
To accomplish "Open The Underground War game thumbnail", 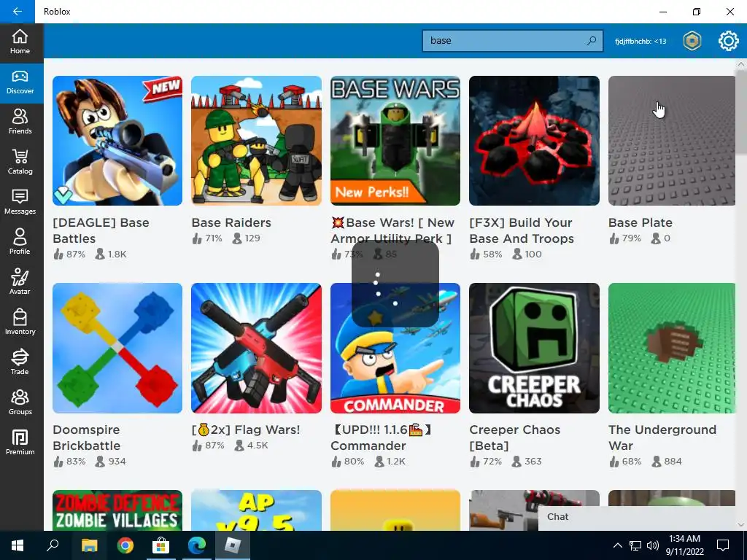I will click(x=672, y=348).
